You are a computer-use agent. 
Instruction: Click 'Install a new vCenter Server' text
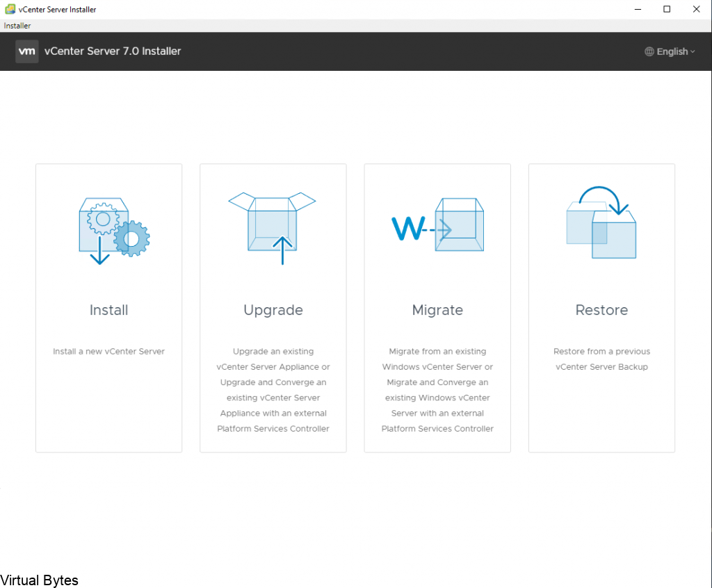point(109,352)
